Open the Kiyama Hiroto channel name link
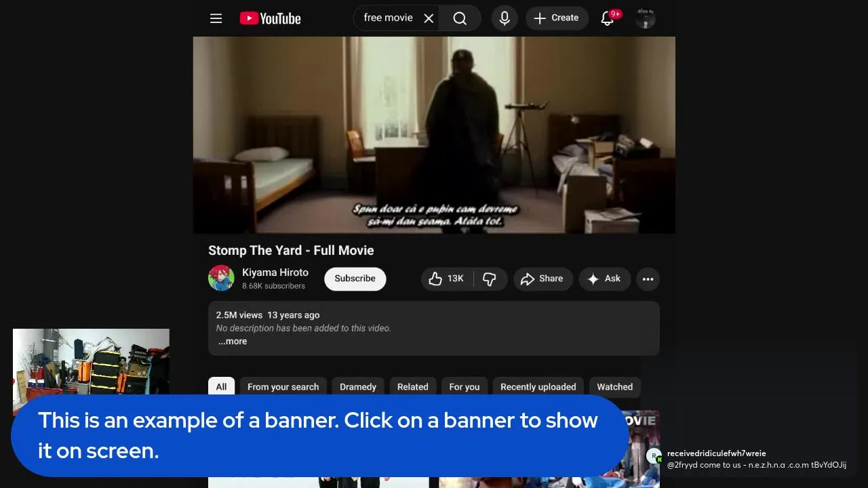Screen dimensions: 868x488 coord(275,272)
